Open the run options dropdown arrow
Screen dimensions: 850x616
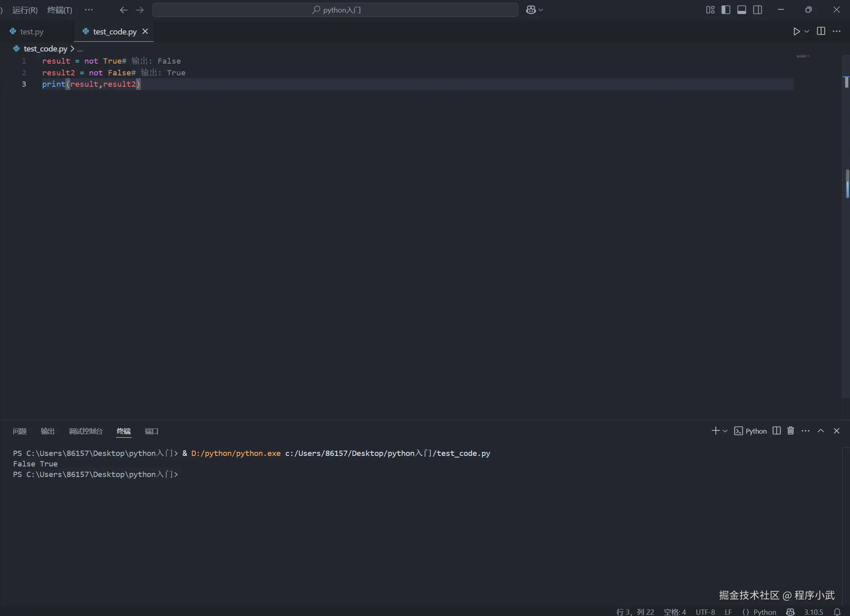807,32
